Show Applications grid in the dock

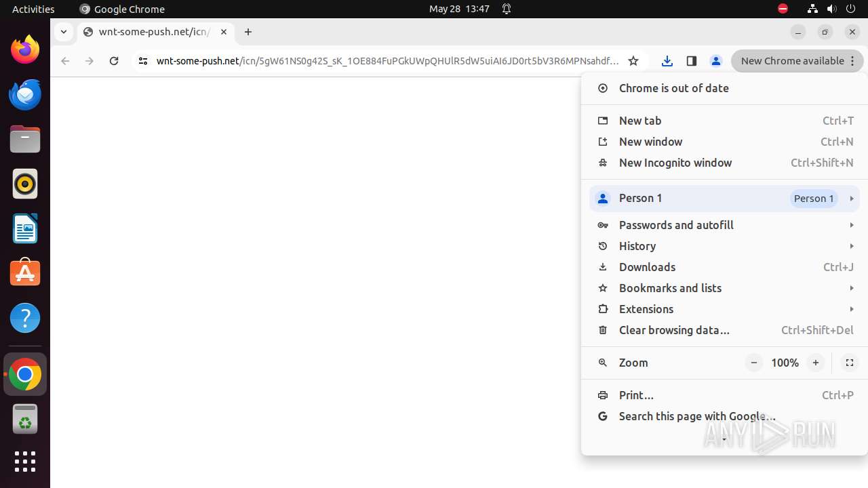pyautogui.click(x=25, y=462)
